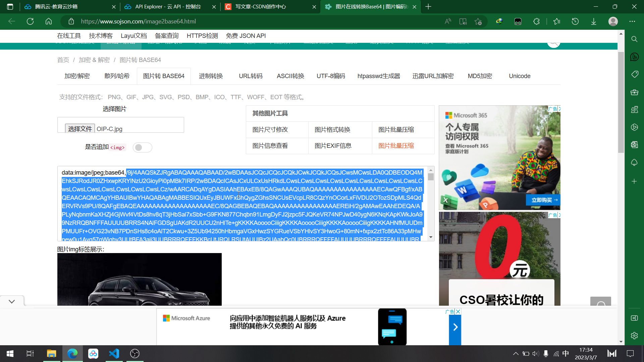Add page to favorites star icon

coord(478,21)
